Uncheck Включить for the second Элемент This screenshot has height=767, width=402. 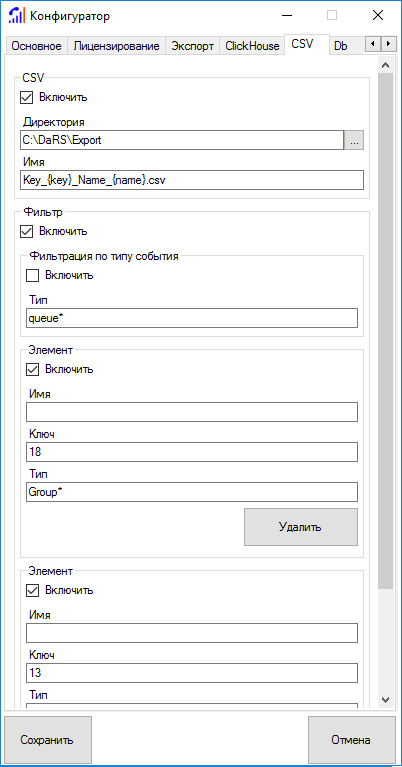point(32,590)
